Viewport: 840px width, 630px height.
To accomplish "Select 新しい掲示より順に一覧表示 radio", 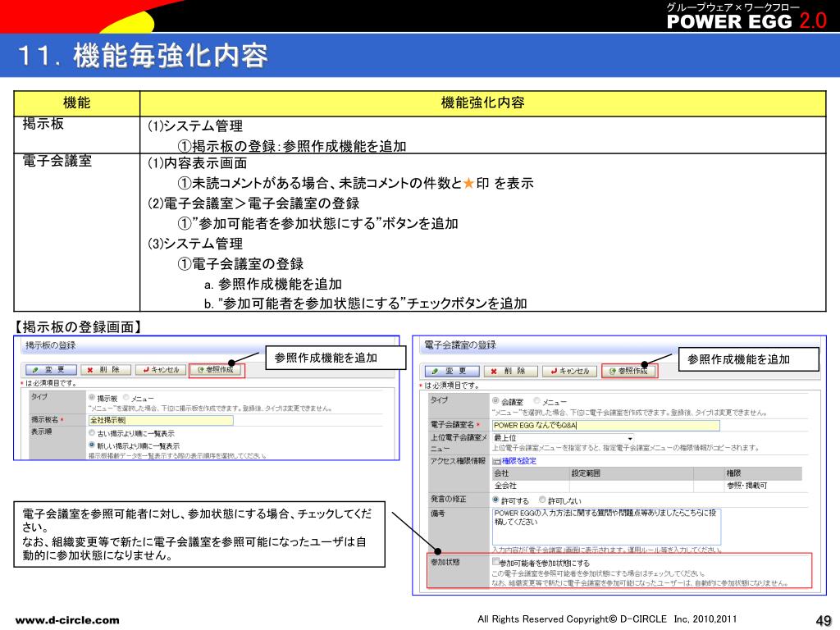I will [92, 445].
